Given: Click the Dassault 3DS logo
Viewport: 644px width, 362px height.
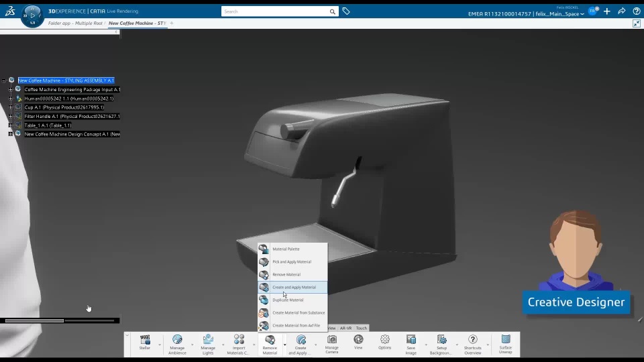Looking at the screenshot, I should click(x=10, y=11).
